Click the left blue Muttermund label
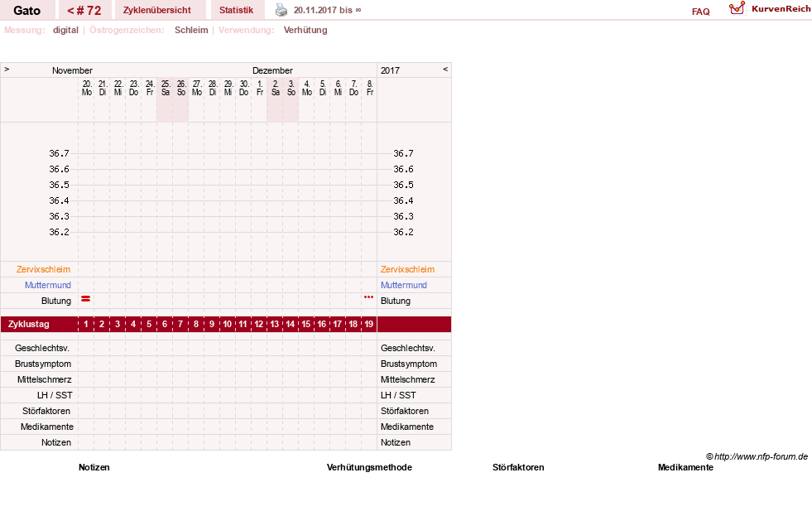Image resolution: width=812 pixels, height=516 pixels. (48, 285)
